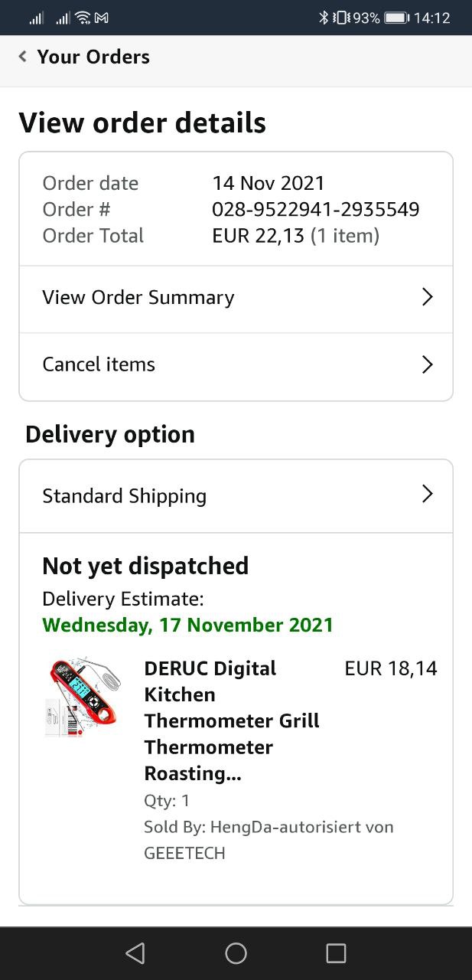Tap the Wi-Fi icon in status bar
The width and height of the screenshot is (472, 980).
(x=83, y=18)
